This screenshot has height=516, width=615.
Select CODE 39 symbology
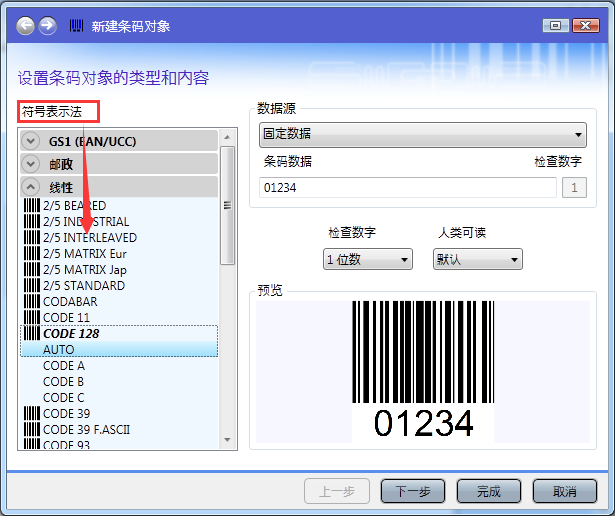coord(66,414)
